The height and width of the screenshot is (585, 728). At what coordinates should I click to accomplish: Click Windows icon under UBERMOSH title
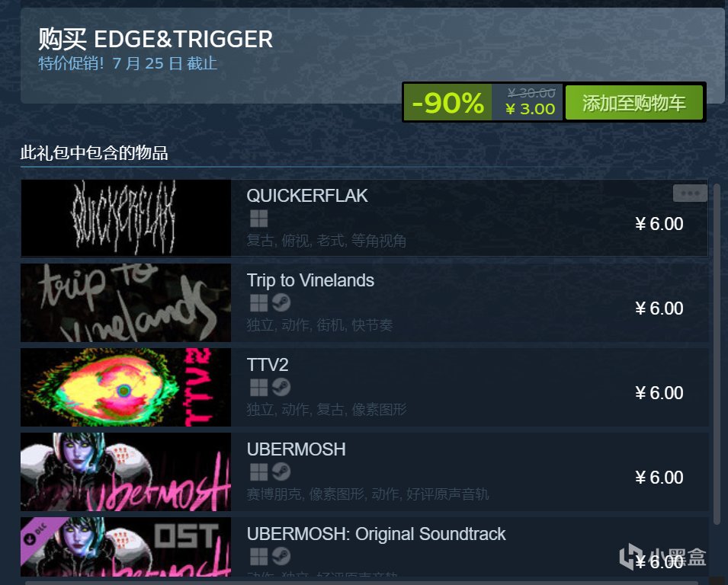point(258,472)
